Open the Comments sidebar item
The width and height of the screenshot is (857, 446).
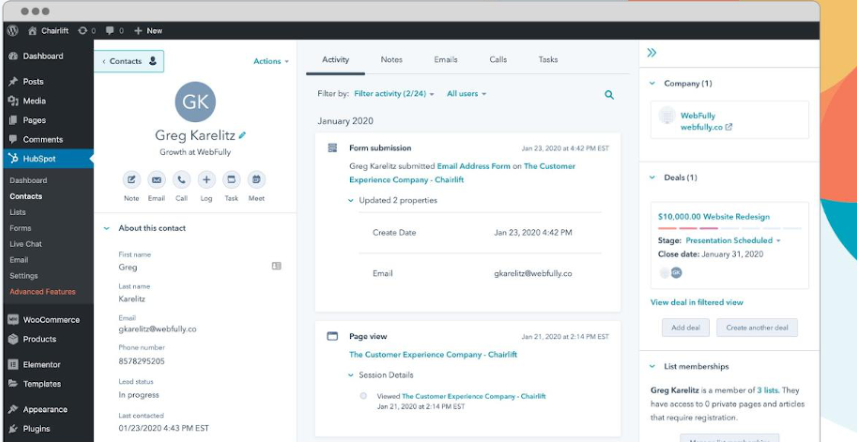click(36, 139)
